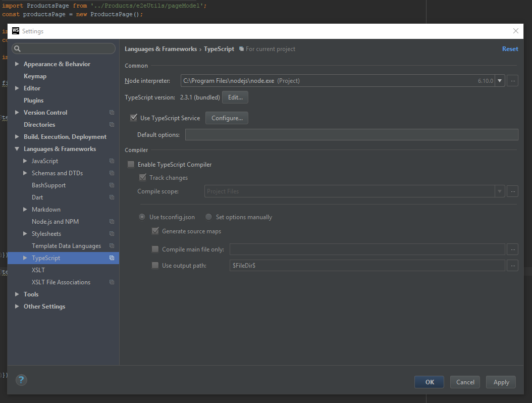Image resolution: width=532 pixels, height=403 pixels.
Task: Check Use output path checkbox
Action: coord(155,266)
